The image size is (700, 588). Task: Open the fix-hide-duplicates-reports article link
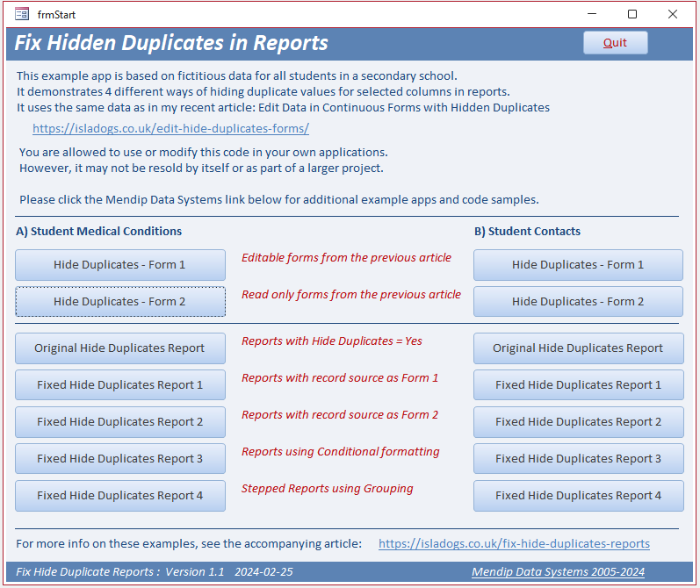(x=514, y=543)
